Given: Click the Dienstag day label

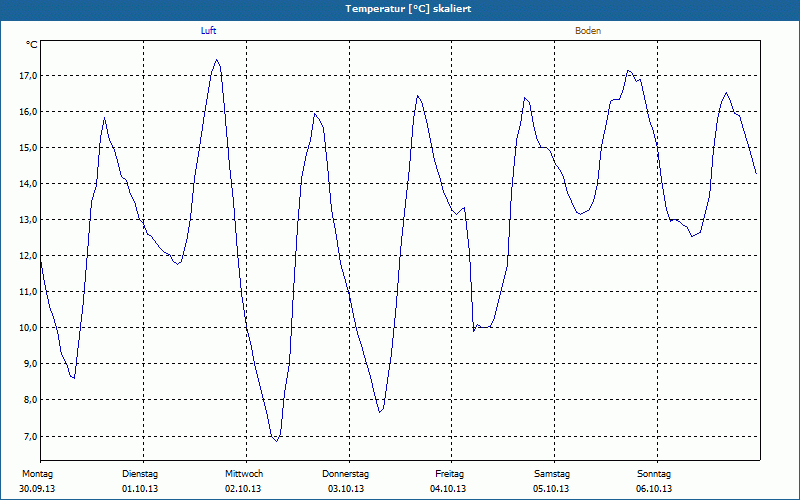Looking at the screenshot, I should [x=140, y=474].
